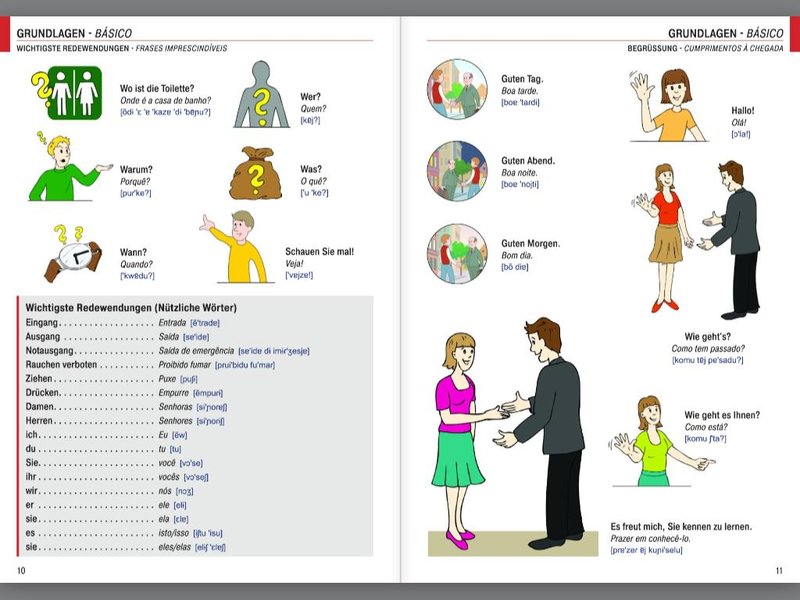The height and width of the screenshot is (600, 800).
Task: Click the question "Wie geht es Ihnen?"
Action: 722,415
